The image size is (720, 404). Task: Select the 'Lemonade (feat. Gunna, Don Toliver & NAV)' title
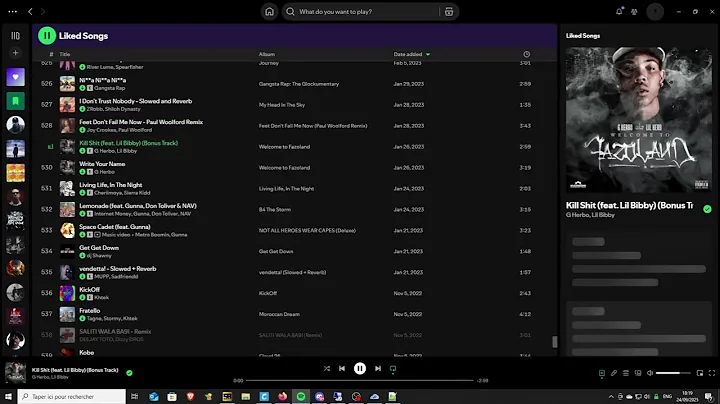click(x=138, y=206)
